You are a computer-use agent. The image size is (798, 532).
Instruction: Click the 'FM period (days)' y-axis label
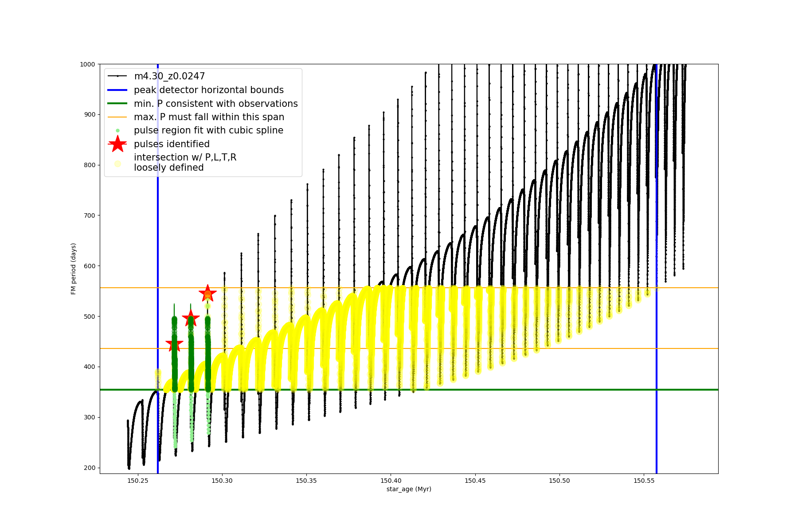coord(74,269)
